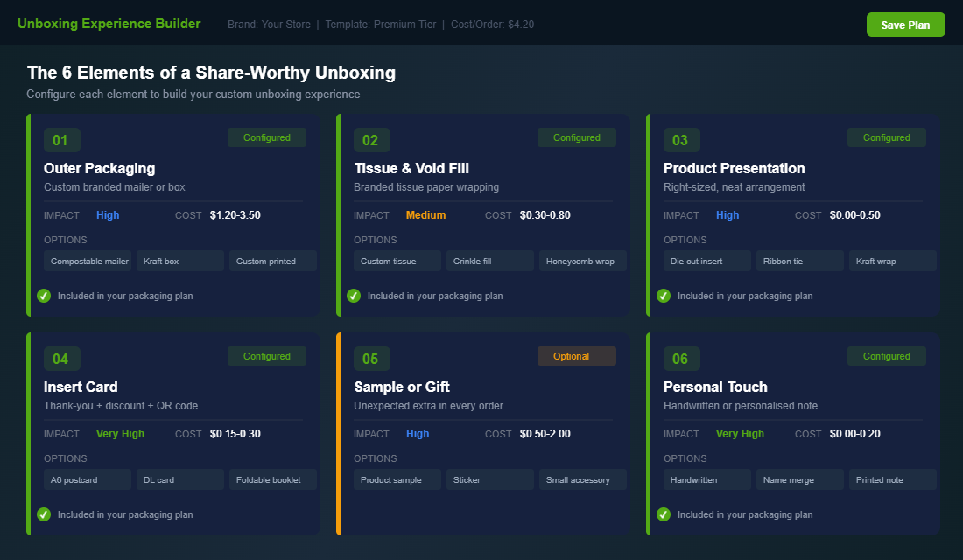Screen dimensions: 963x560
Task: Toggle the Configured badge on Personal Touch
Action: [886, 356]
